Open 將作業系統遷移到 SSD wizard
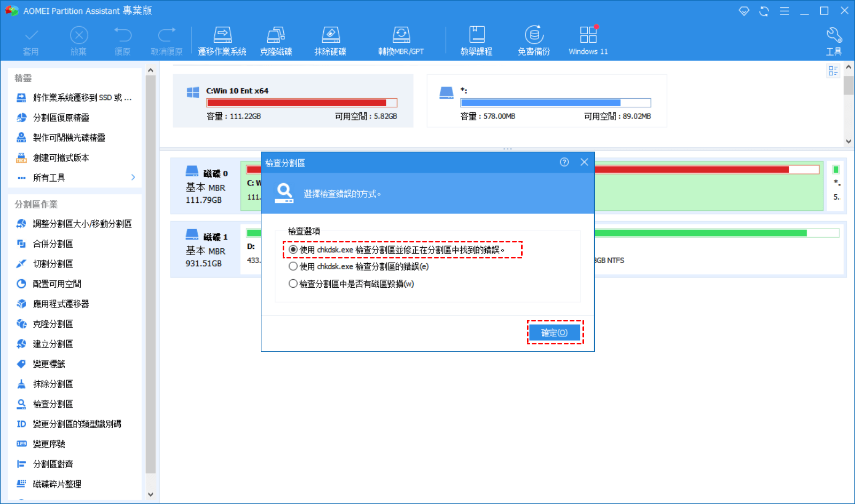This screenshot has width=855, height=504. coord(75,98)
